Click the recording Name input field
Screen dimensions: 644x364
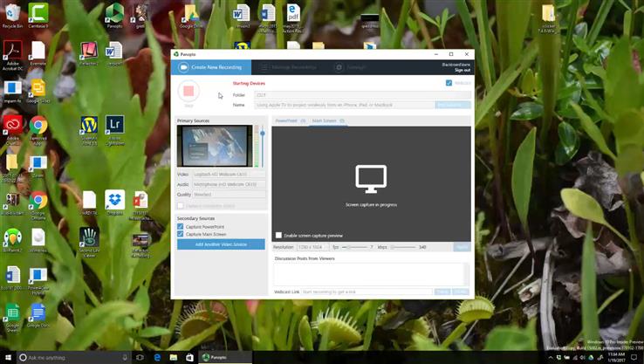point(344,105)
